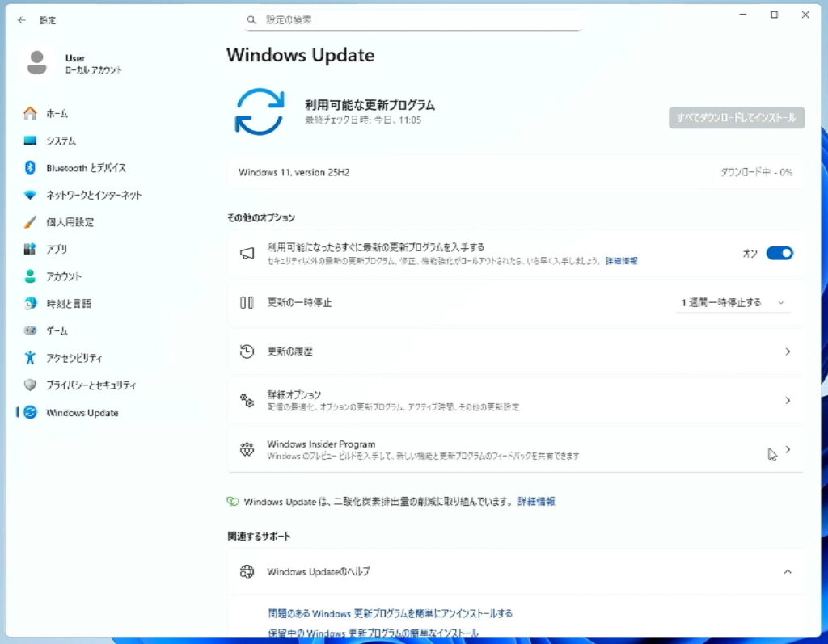This screenshot has height=644, width=828.
Task: Open 詳細オプション via its chevron arrow
Action: click(788, 401)
